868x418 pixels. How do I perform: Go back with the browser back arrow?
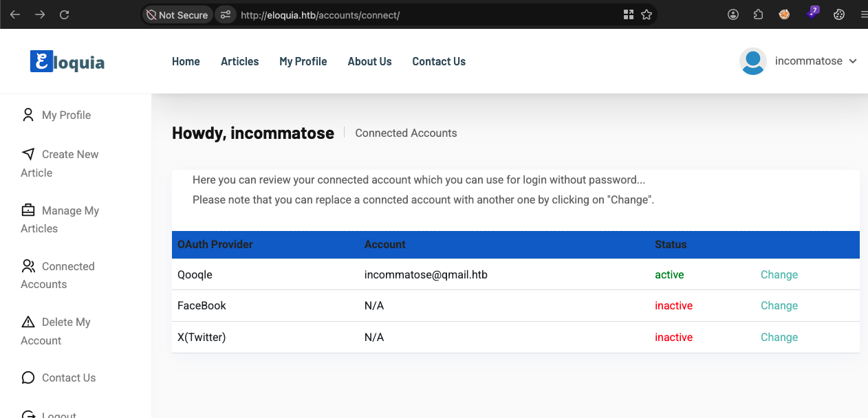[14, 14]
